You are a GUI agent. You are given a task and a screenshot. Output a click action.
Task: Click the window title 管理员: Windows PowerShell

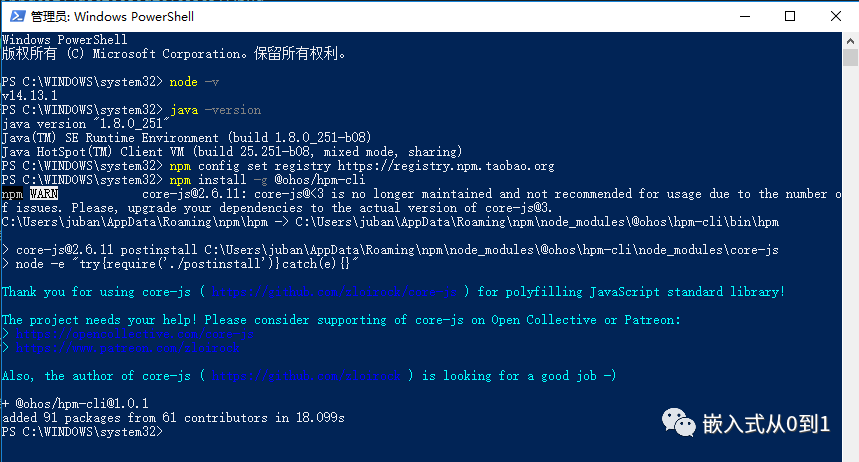112,16
